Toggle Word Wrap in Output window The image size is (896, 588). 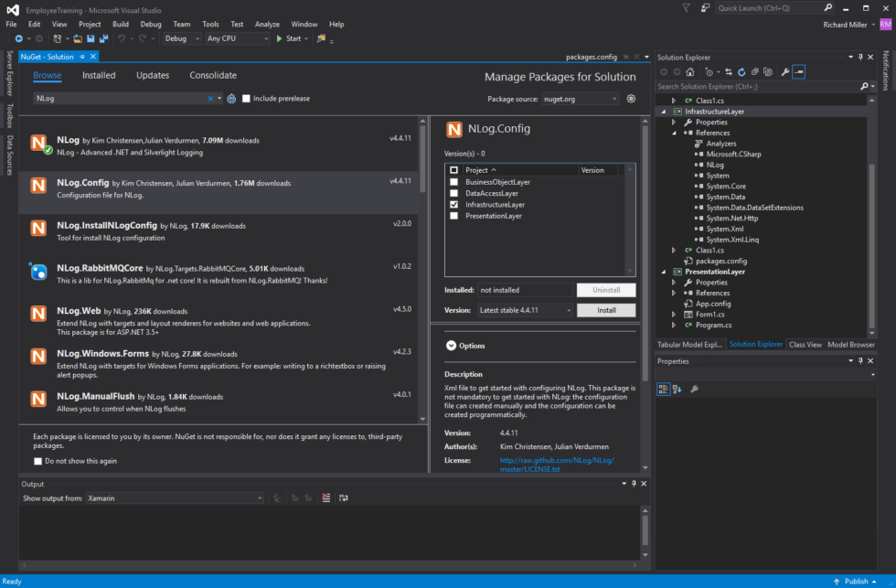(344, 498)
